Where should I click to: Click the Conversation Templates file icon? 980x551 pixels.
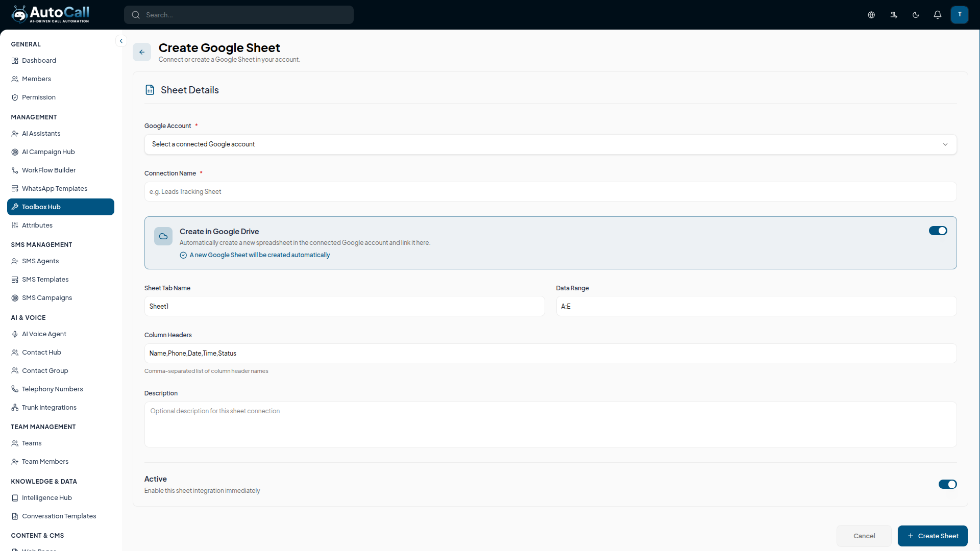tap(15, 516)
